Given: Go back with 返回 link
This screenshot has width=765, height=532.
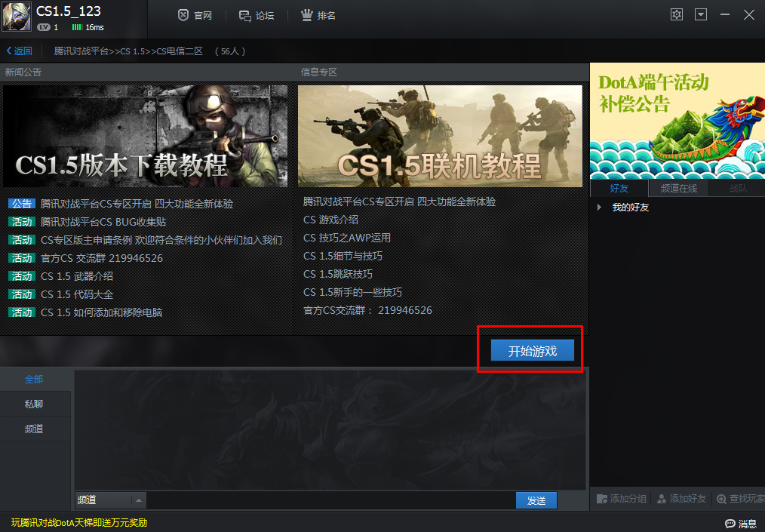Looking at the screenshot, I should click(19, 51).
